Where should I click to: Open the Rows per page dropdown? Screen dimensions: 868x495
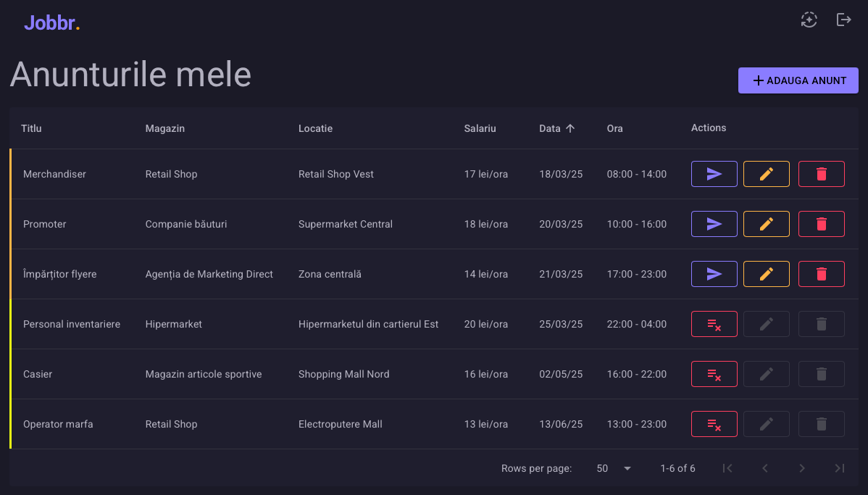tap(614, 468)
